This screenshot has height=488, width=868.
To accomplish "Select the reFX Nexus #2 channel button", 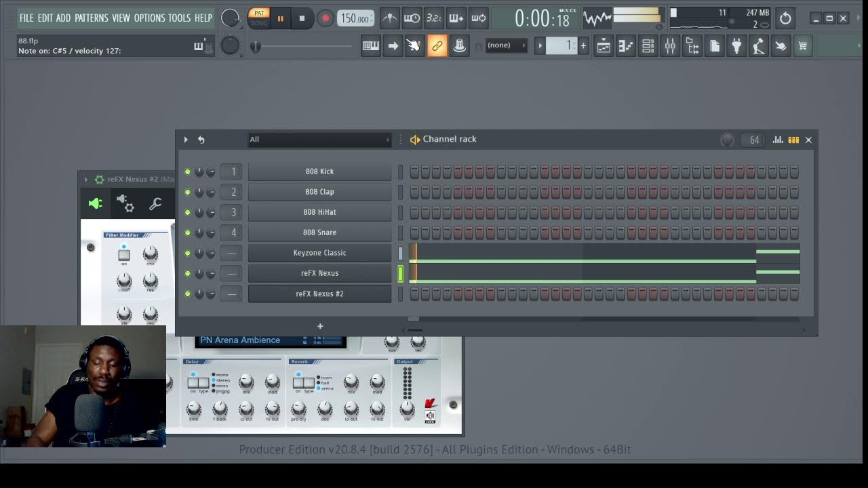I will pos(319,293).
